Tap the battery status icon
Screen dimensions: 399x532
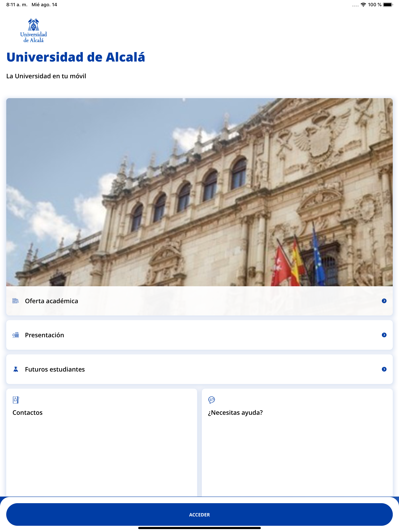(388, 4)
